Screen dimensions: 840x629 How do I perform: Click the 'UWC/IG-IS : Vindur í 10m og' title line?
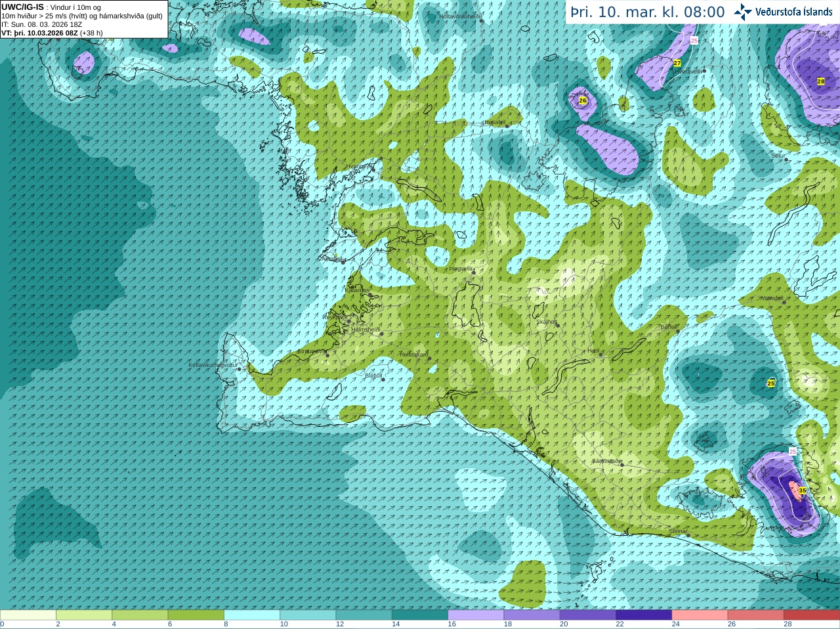(51, 7)
